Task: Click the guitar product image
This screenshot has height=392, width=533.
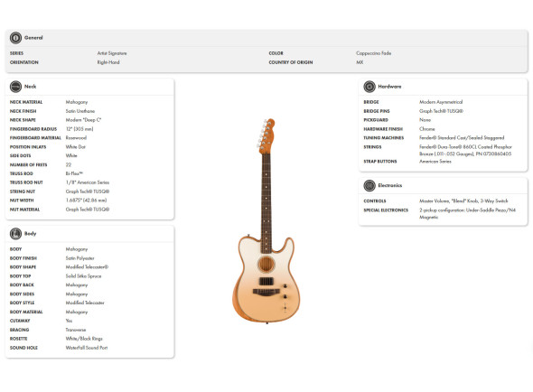Action: click(266, 221)
